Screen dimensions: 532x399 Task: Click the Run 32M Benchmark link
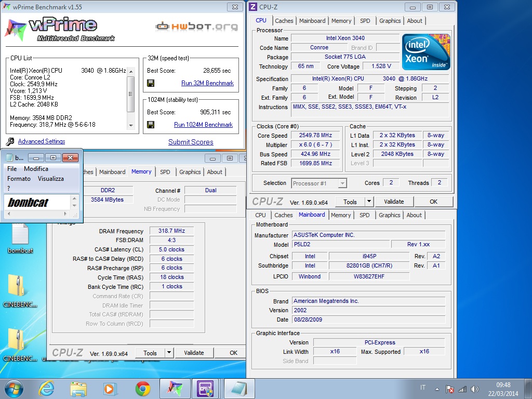207,83
